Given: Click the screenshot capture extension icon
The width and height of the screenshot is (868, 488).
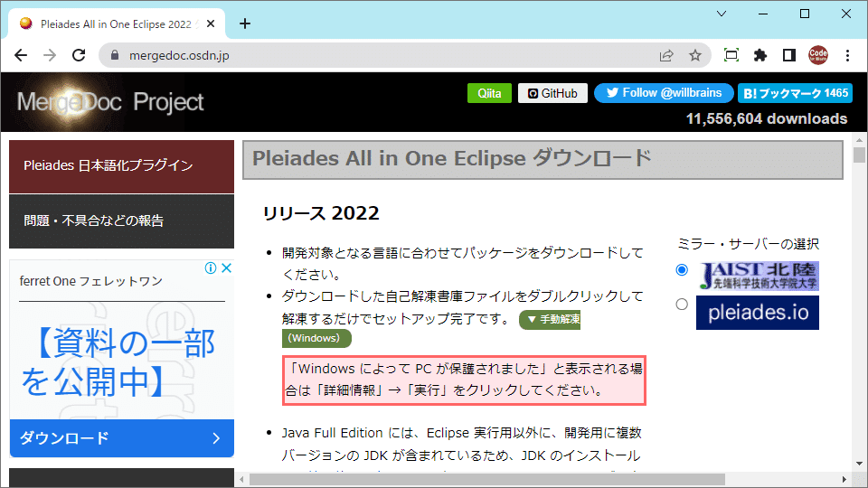Looking at the screenshot, I should (731, 55).
